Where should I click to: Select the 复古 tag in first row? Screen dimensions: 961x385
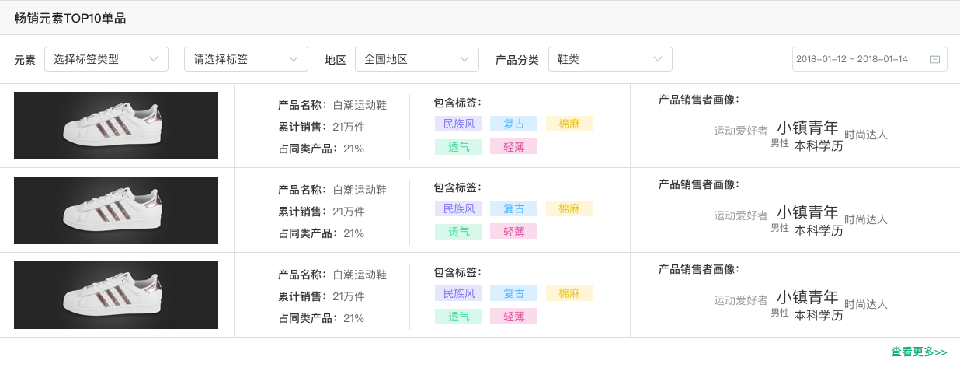click(x=514, y=124)
